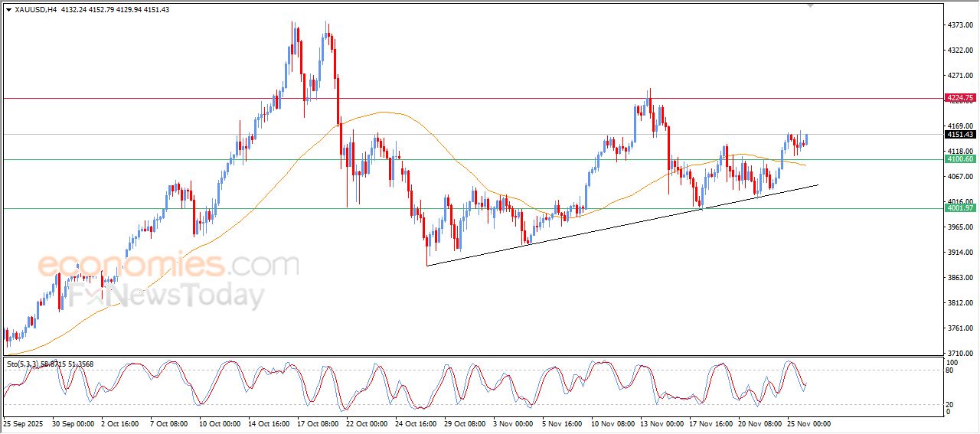Click the black ascending trendline

coord(612,227)
